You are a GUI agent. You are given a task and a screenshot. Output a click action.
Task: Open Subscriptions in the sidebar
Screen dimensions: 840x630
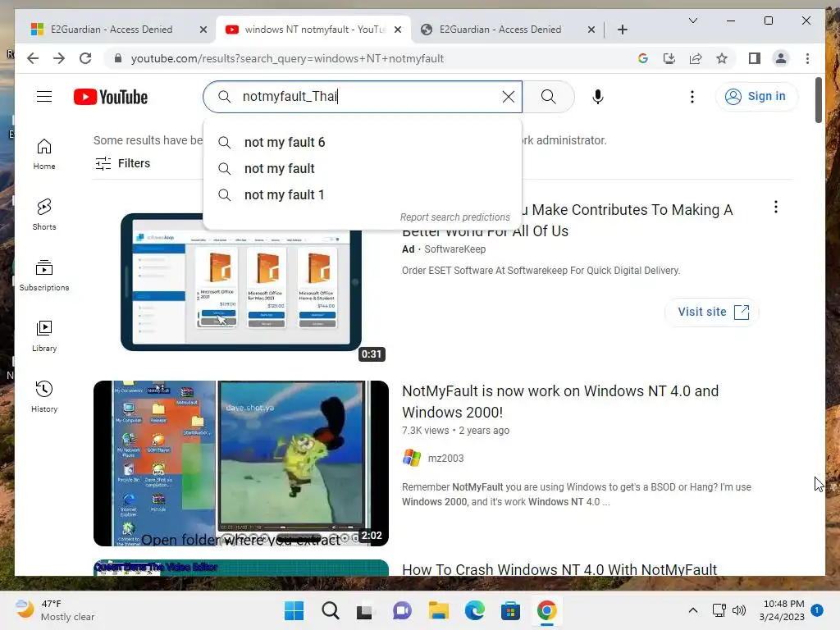(x=44, y=276)
